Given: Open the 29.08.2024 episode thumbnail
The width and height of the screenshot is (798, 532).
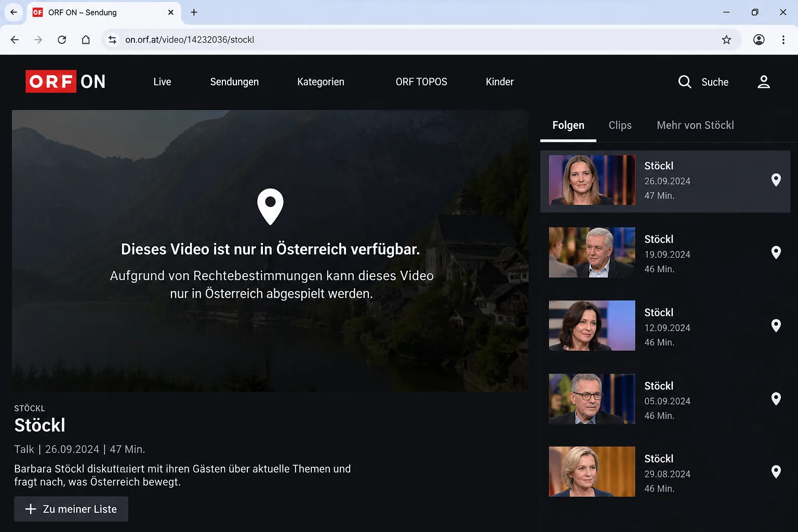Looking at the screenshot, I should pyautogui.click(x=592, y=472).
